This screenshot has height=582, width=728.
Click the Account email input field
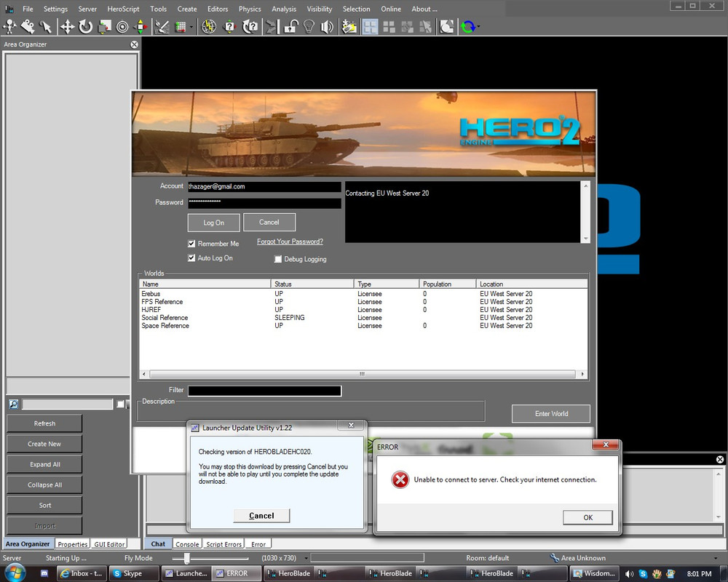[x=264, y=186]
